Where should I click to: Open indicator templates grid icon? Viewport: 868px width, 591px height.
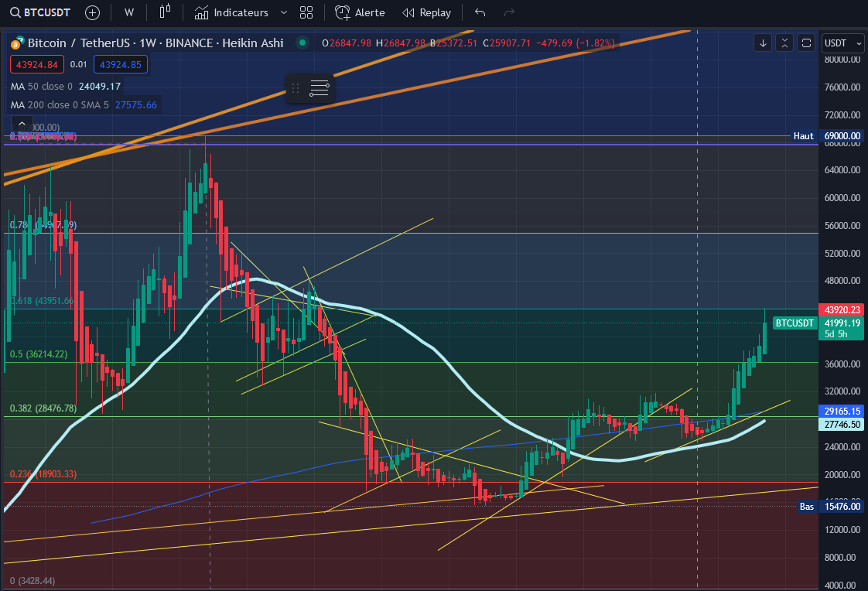(306, 12)
